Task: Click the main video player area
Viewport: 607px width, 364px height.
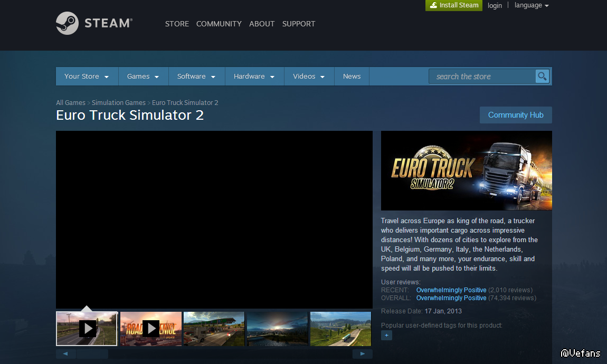Action: click(x=214, y=219)
